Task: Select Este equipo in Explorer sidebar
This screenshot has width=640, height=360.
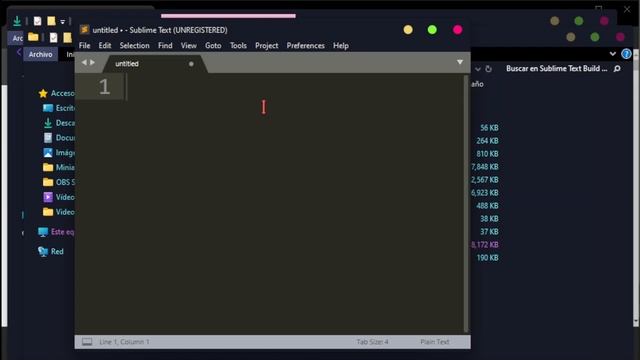Action: tap(56, 232)
